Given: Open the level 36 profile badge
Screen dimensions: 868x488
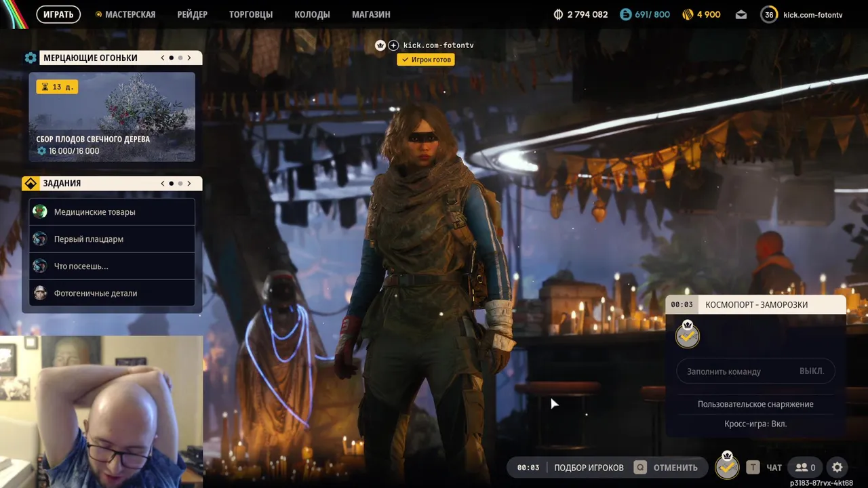Looking at the screenshot, I should click(x=768, y=14).
